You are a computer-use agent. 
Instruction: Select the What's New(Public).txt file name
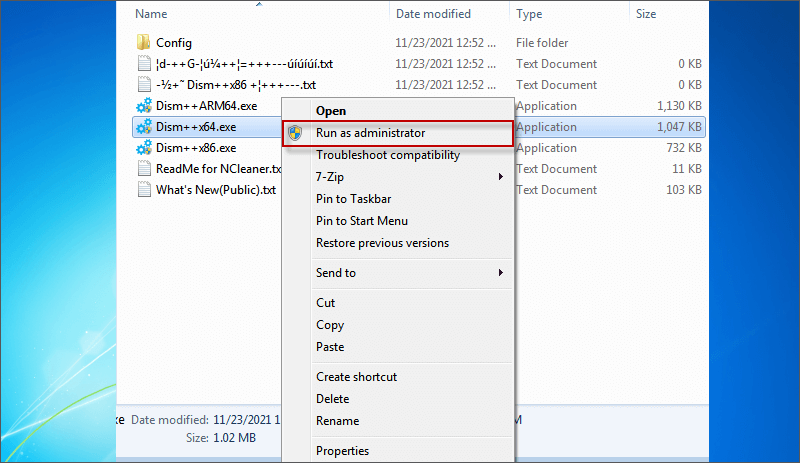216,190
